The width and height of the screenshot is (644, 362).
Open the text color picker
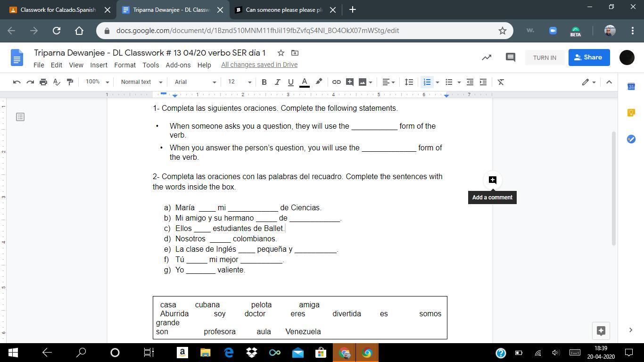(x=305, y=82)
